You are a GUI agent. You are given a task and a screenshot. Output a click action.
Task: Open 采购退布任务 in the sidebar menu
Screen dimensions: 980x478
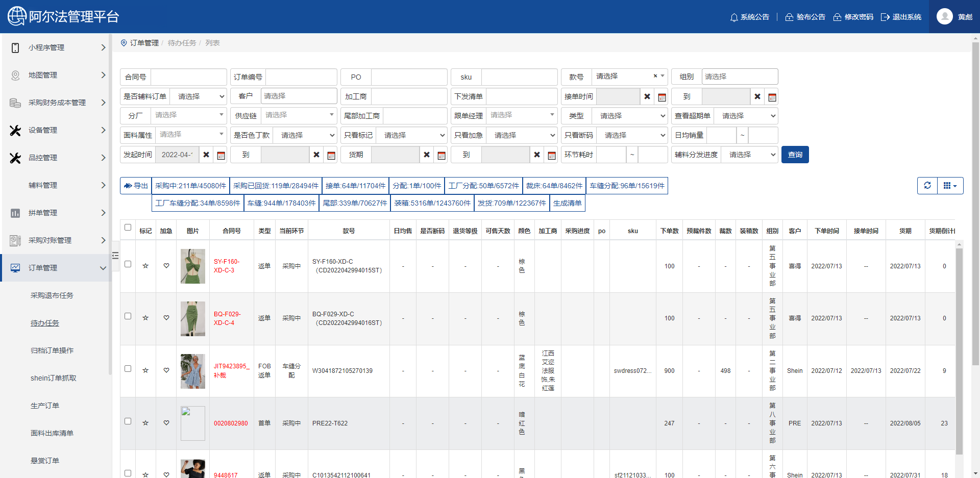point(52,295)
